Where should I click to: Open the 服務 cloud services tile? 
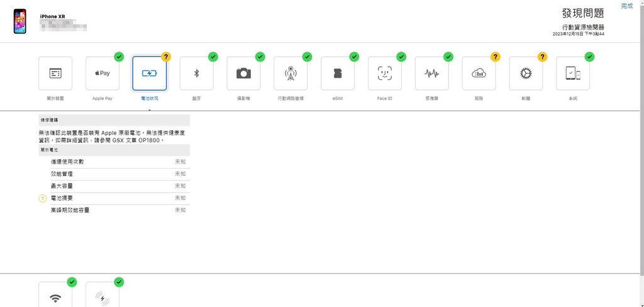click(x=479, y=74)
